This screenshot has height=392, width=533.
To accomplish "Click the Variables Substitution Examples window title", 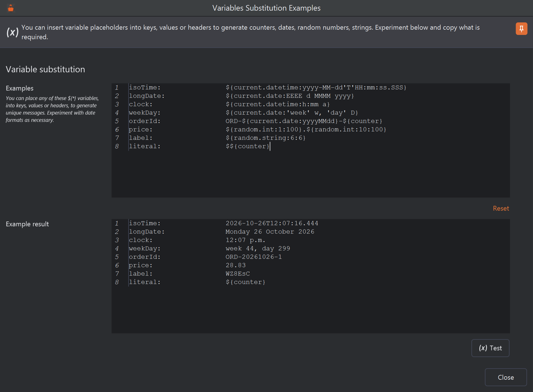I will pos(266,8).
